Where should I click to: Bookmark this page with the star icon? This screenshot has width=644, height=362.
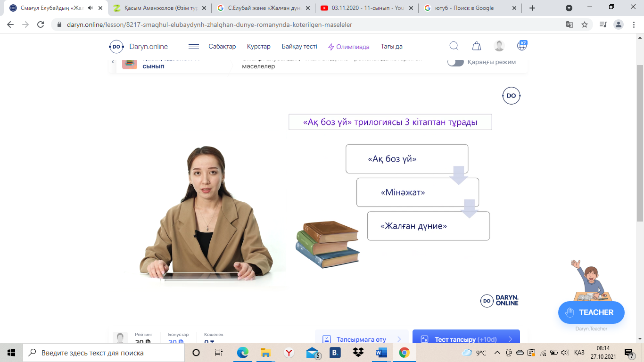click(585, 25)
